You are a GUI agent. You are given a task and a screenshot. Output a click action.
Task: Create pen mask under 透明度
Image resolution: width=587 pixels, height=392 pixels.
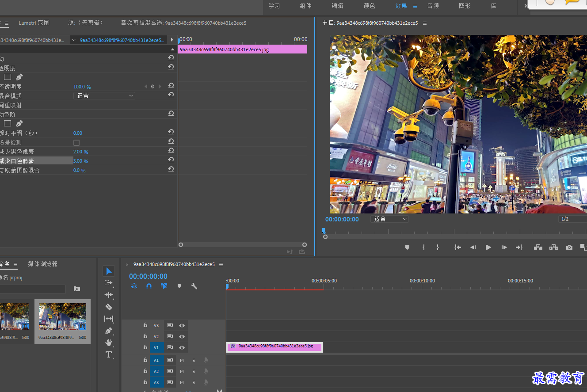19,77
